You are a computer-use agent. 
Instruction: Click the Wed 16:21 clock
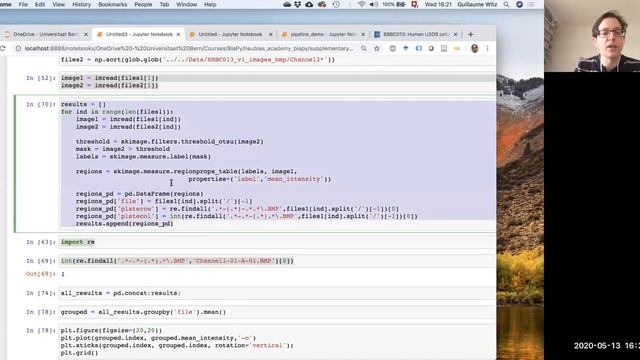coord(438,4)
